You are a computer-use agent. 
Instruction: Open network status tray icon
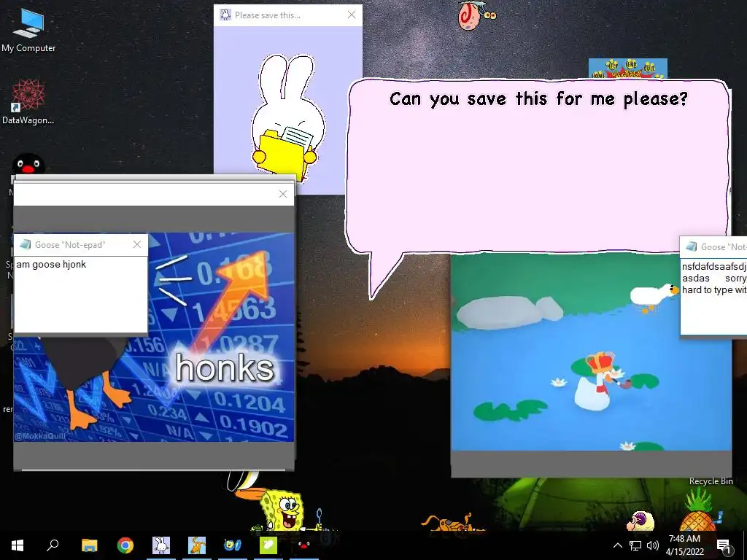click(635, 545)
